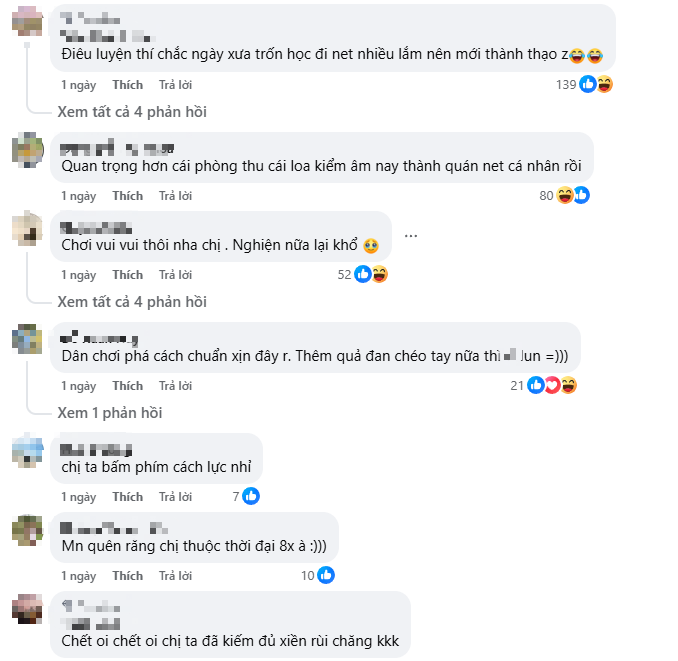678x661 pixels.
Task: Click the reaction emojis beside count 139
Action: pyautogui.click(x=596, y=84)
